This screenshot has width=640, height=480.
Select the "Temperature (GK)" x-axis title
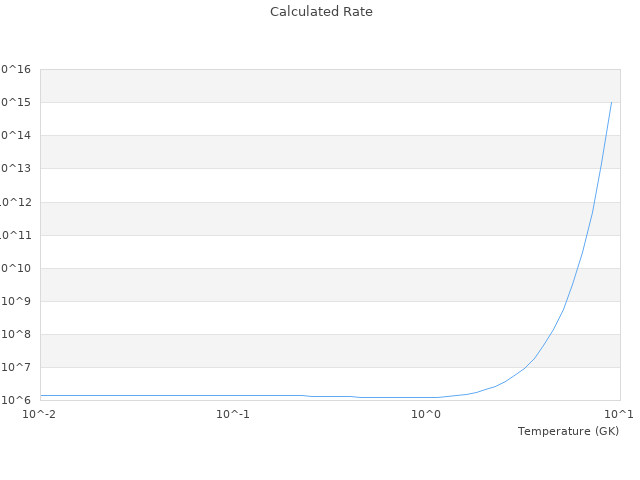(568, 431)
